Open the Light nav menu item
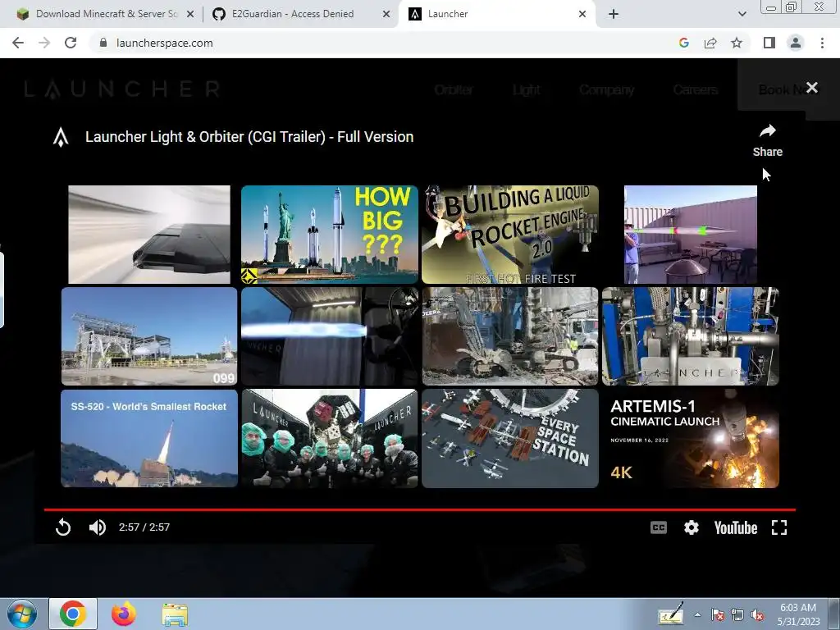The height and width of the screenshot is (630, 840). pyautogui.click(x=526, y=89)
